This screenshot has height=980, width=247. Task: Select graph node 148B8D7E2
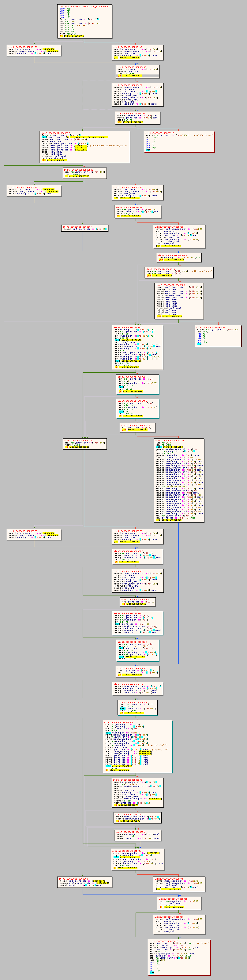click(34, 534)
